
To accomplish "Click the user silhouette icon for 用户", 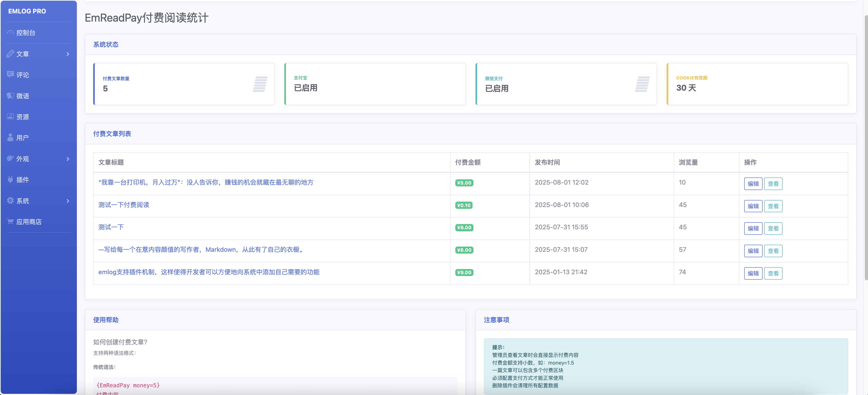I will (x=10, y=138).
